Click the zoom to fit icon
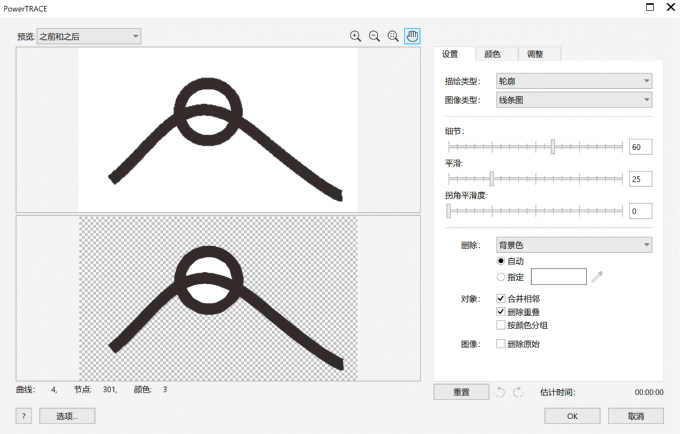 pos(393,36)
